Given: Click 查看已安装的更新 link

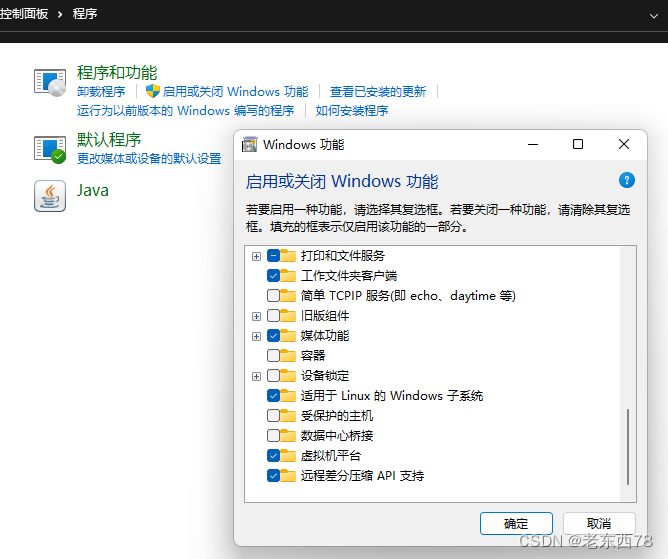Looking at the screenshot, I should [x=378, y=92].
